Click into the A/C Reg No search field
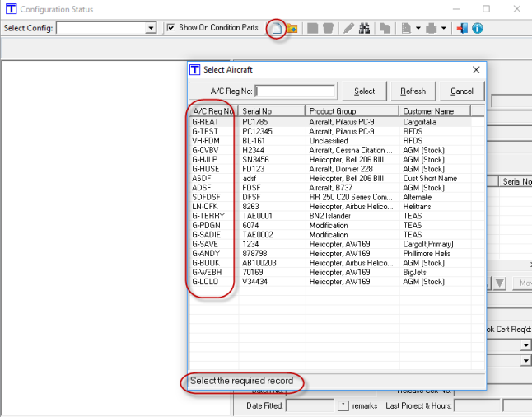The image size is (532, 417). [295, 91]
